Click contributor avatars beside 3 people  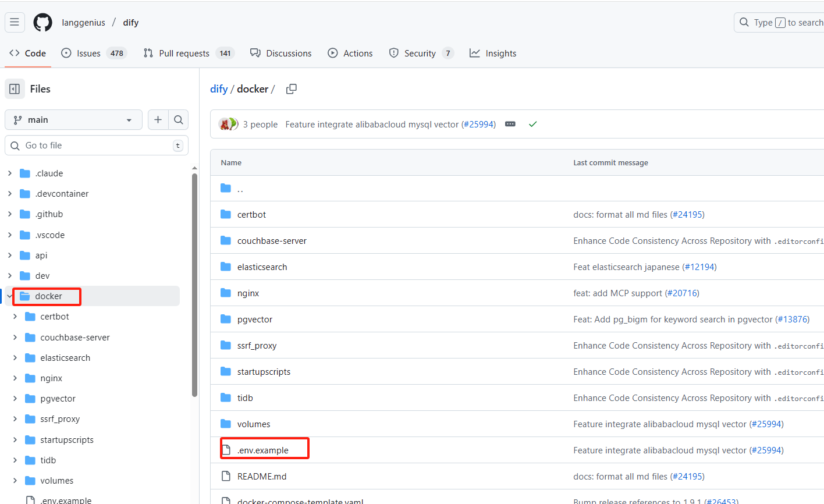228,124
